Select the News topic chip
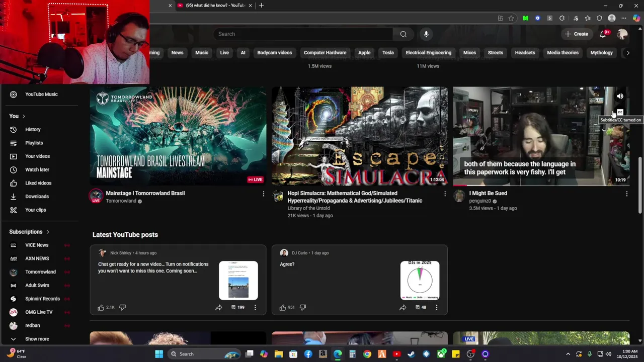Screen dimensions: 644x362 [177, 53]
